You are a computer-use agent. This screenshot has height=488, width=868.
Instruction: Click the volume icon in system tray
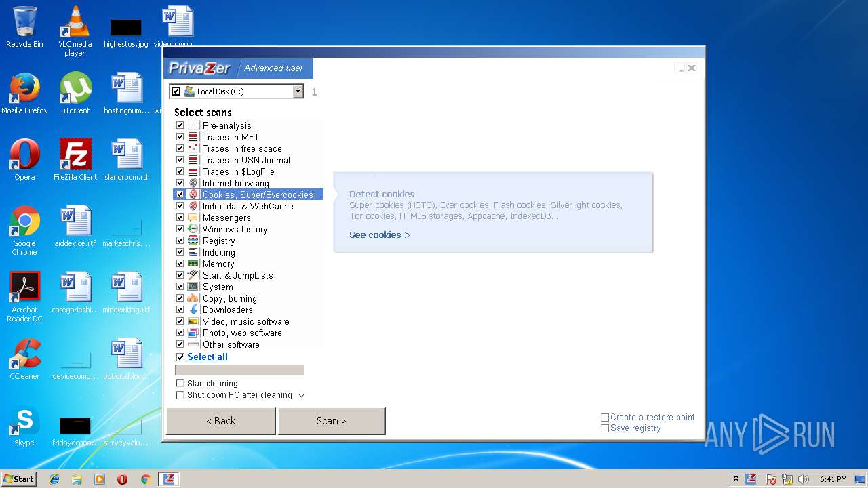tap(804, 479)
